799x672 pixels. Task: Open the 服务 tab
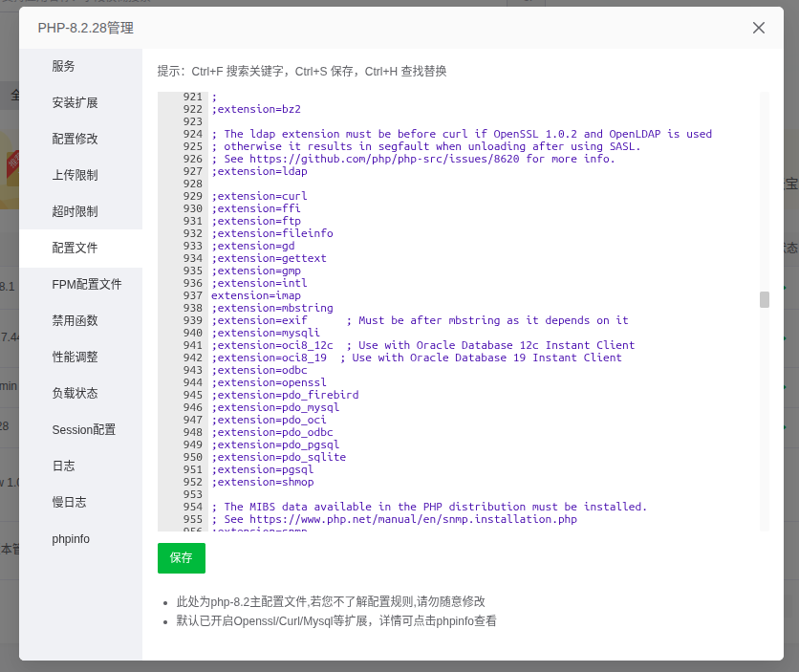pyautogui.click(x=63, y=66)
